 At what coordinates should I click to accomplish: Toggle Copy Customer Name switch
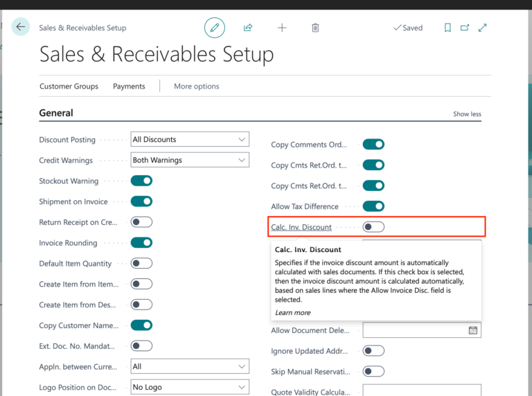click(141, 325)
